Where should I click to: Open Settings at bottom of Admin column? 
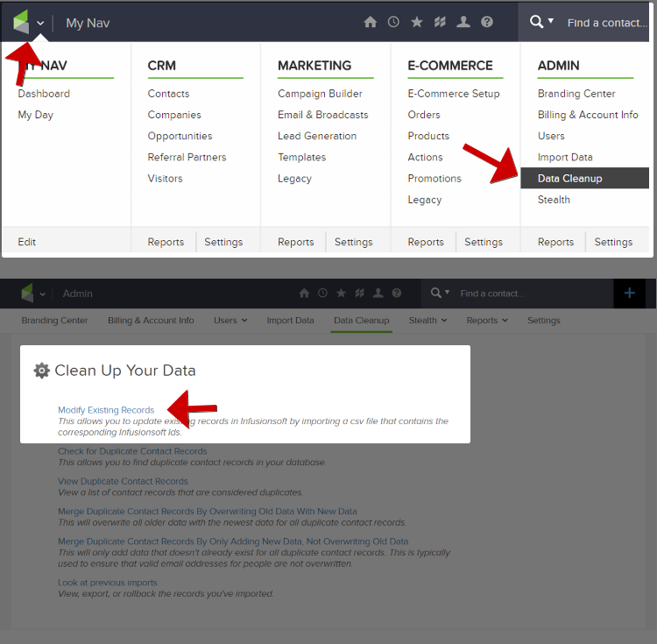pos(613,242)
